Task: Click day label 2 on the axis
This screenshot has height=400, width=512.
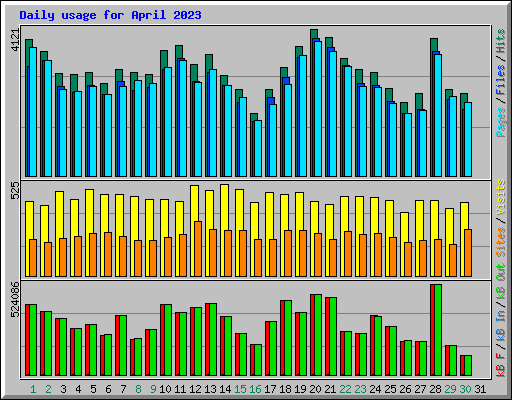Action: (48, 389)
